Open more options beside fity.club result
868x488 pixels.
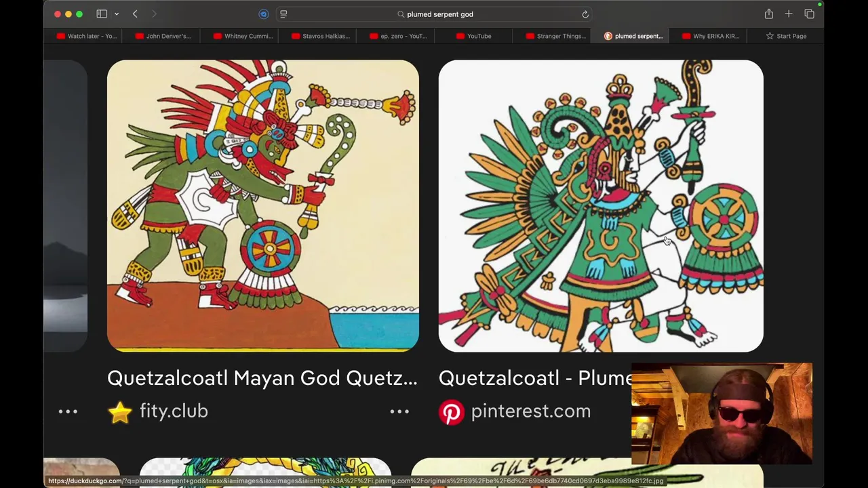coord(399,411)
